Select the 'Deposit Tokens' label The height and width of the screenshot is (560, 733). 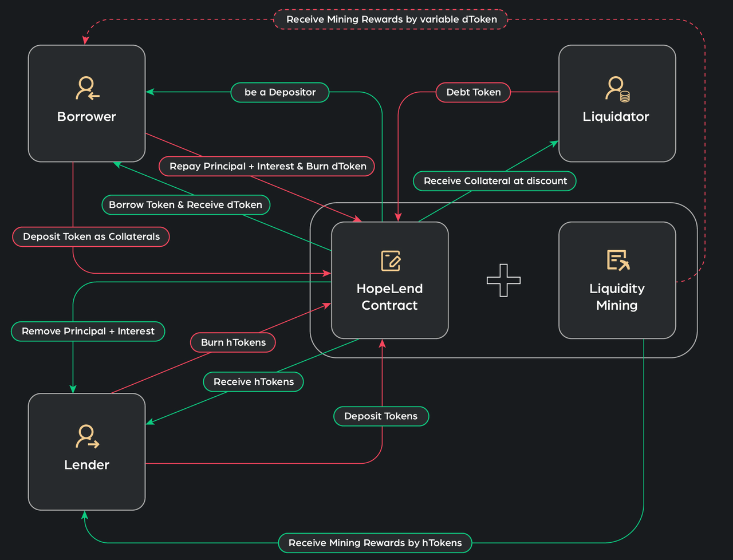pos(381,416)
